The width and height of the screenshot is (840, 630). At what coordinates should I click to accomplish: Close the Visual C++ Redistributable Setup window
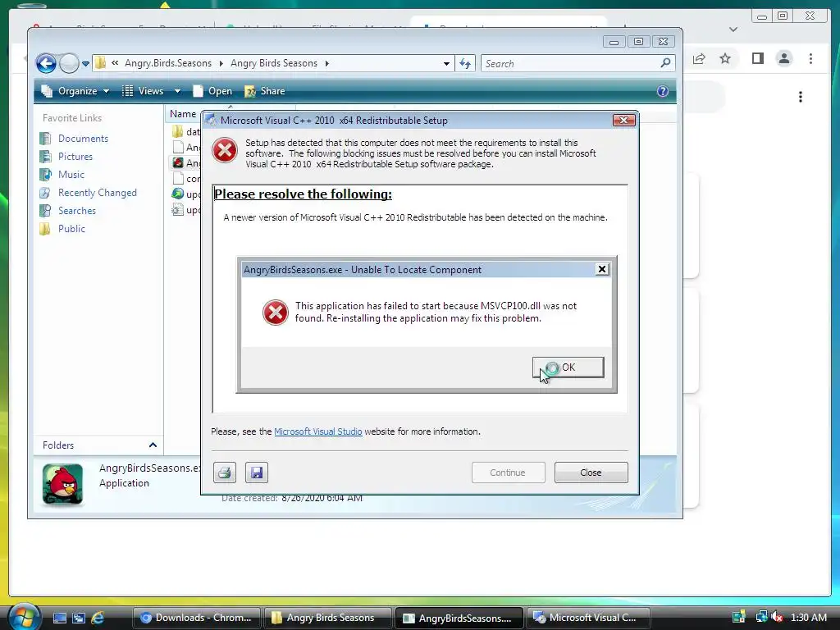623,120
